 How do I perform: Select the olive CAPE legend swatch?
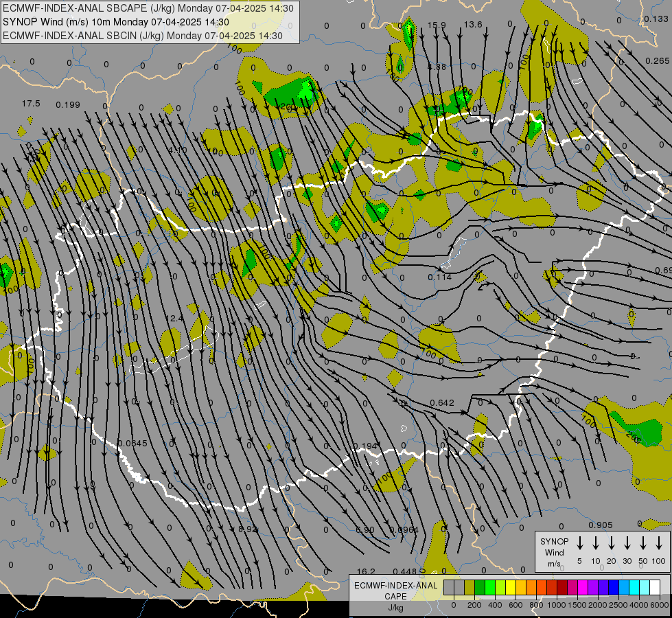470,588
